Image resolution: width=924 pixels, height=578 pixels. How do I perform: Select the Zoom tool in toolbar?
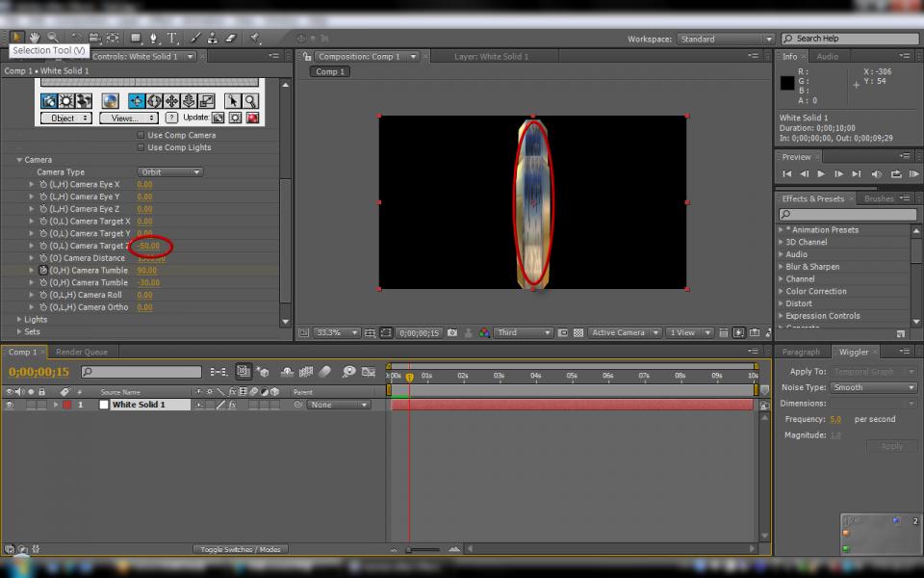(53, 38)
